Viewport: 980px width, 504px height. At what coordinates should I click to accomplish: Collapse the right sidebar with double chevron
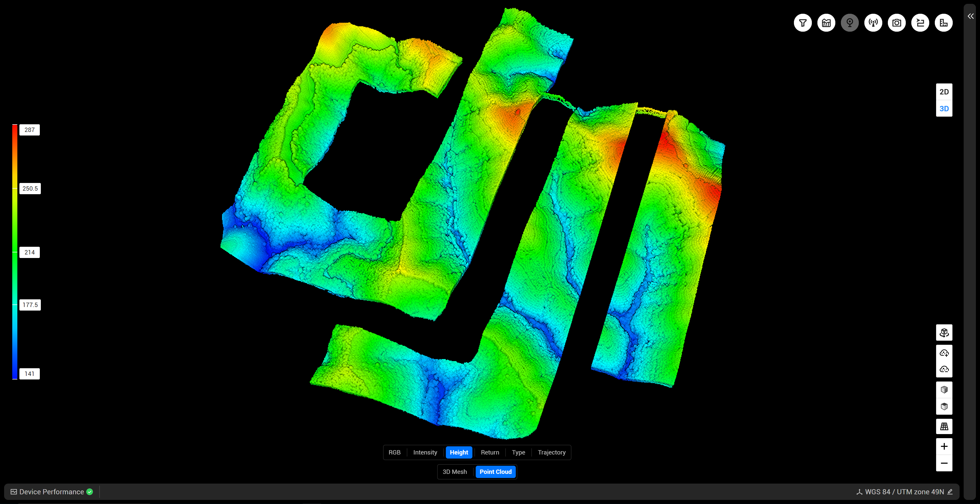pyautogui.click(x=971, y=16)
